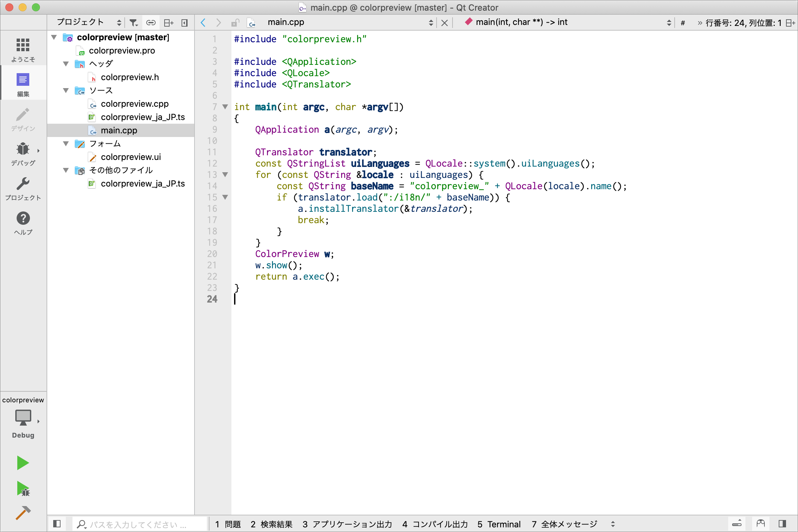The image size is (798, 532).
Task: Click the ヘッダ folder label
Action: point(101,64)
